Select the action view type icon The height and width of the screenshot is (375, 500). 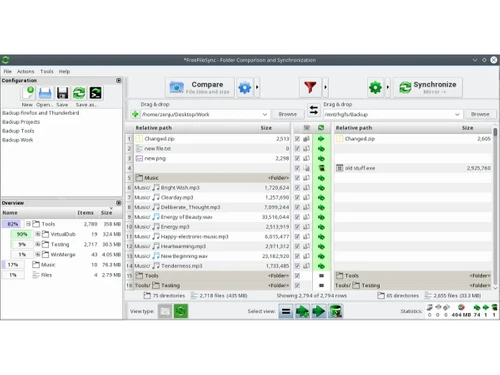coord(181,311)
